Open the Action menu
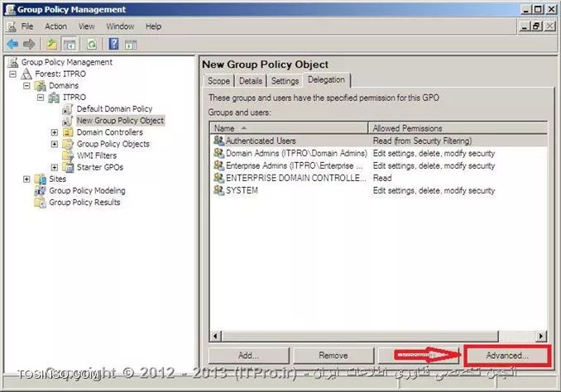 tap(55, 26)
